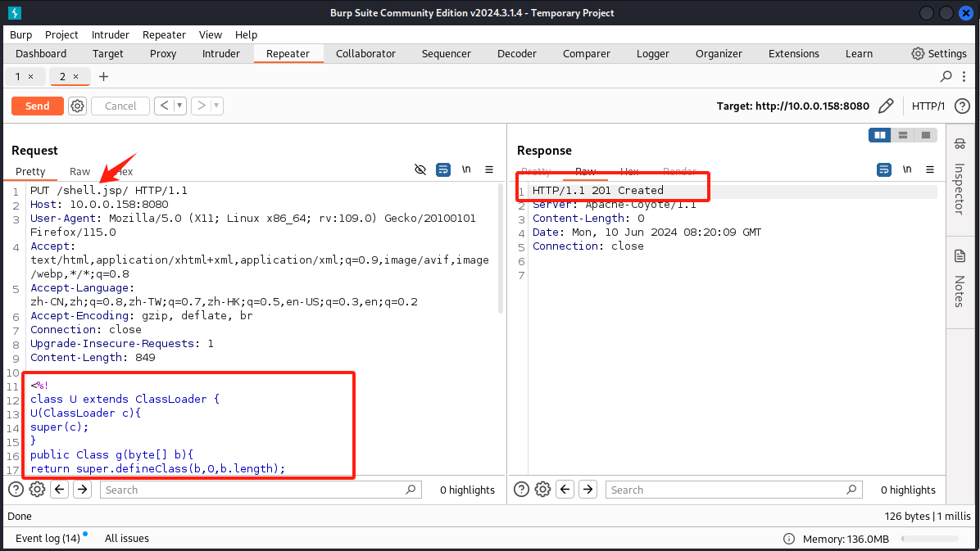Switch to the Decoder tool tab
Screen dimensions: 980x551
517,54
